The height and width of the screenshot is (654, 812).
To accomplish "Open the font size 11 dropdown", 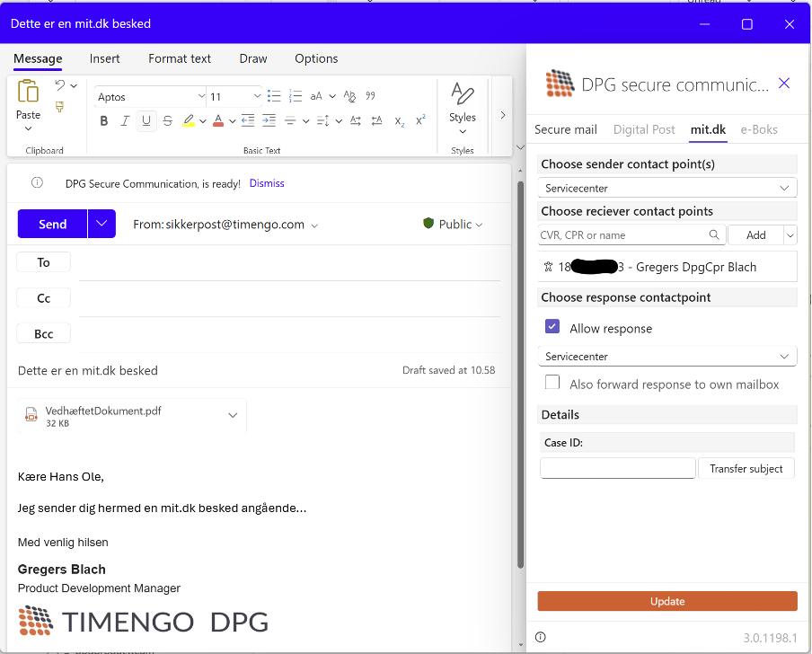I will tap(257, 96).
